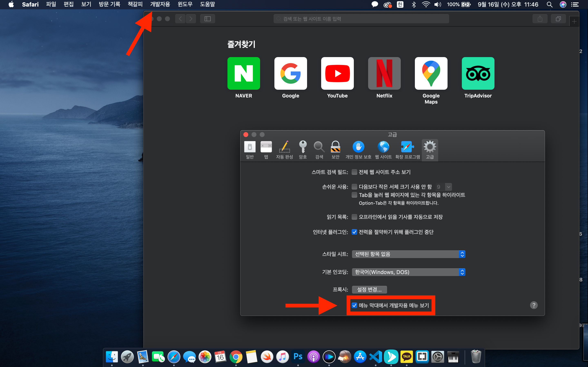
Task: Open the minimum font size dropdown
Action: (x=448, y=187)
